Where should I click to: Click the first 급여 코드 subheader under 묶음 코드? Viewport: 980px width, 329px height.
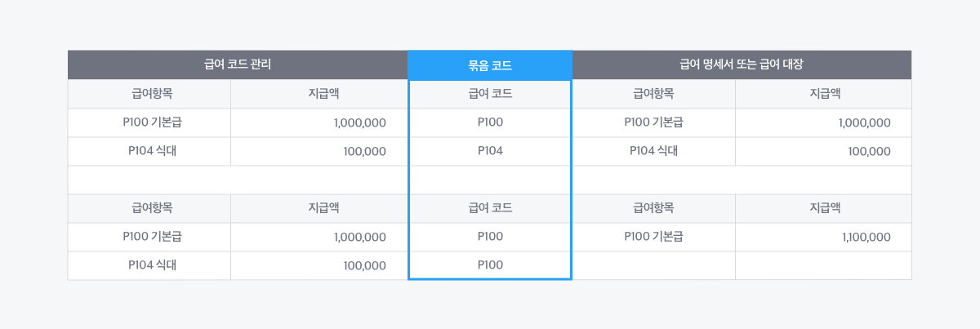(490, 94)
